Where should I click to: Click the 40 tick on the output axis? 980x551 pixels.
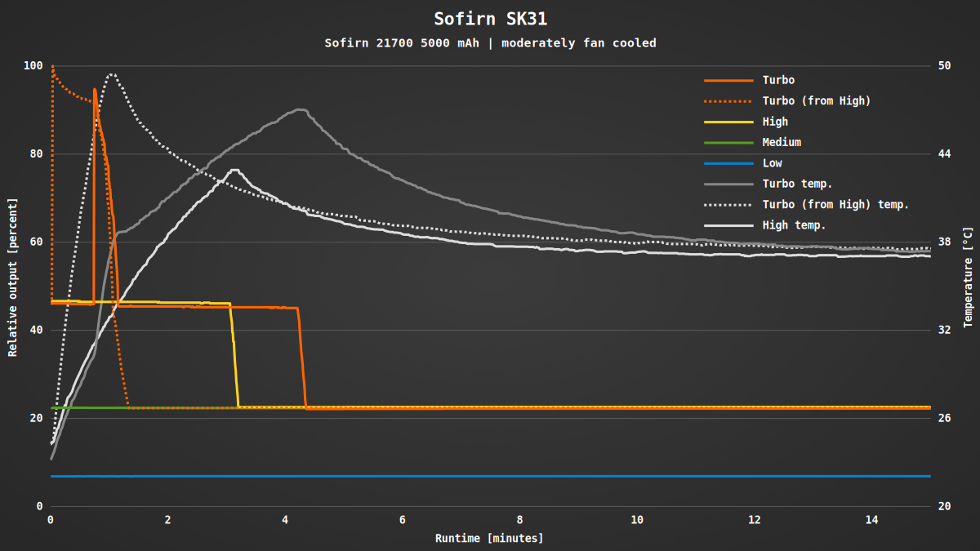click(x=37, y=331)
